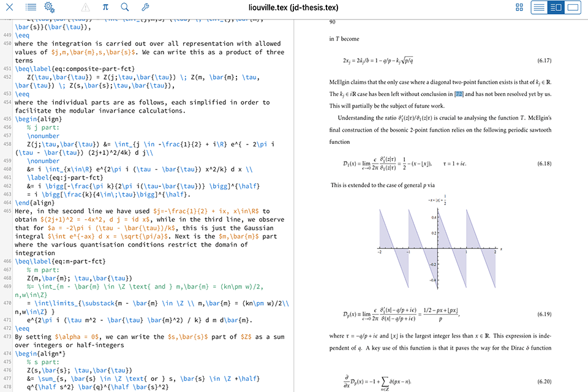
Task: Select line number 470 in gutter
Action: pyautogui.click(x=7, y=303)
